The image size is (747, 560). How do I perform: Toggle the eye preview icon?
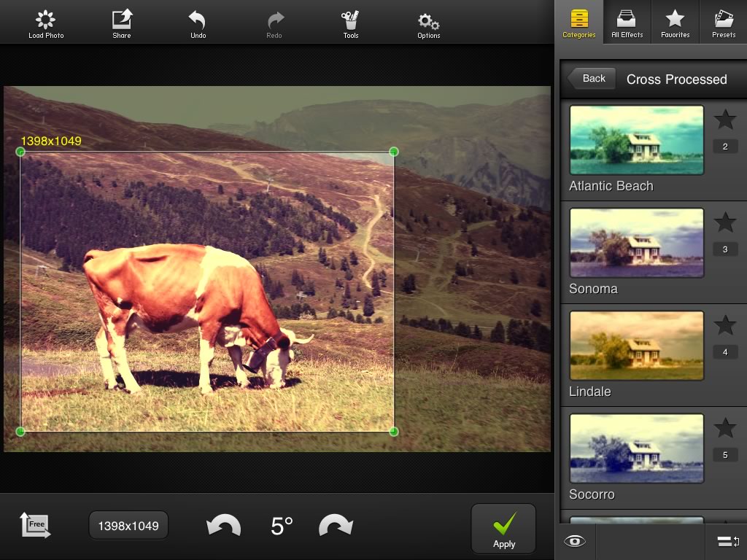tap(575, 541)
